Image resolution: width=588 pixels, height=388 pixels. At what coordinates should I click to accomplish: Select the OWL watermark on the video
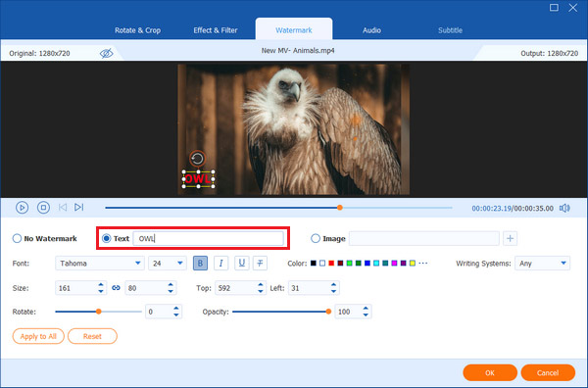tap(198, 179)
